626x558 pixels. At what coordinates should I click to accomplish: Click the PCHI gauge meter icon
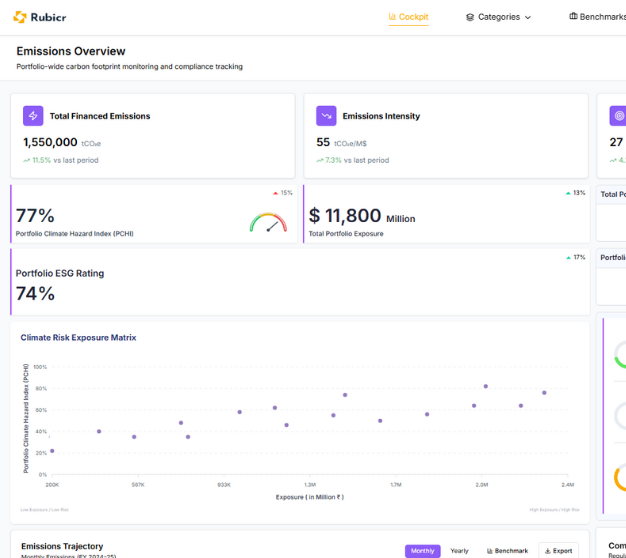pyautogui.click(x=268, y=223)
